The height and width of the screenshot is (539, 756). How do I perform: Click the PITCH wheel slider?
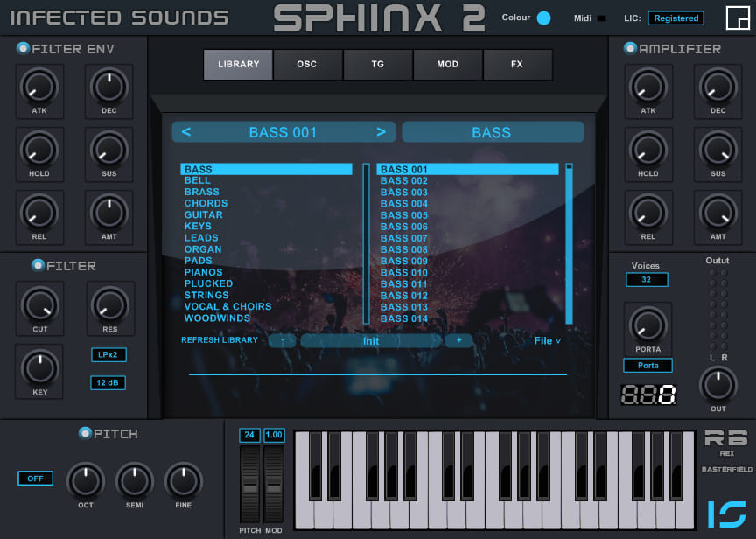[249, 484]
